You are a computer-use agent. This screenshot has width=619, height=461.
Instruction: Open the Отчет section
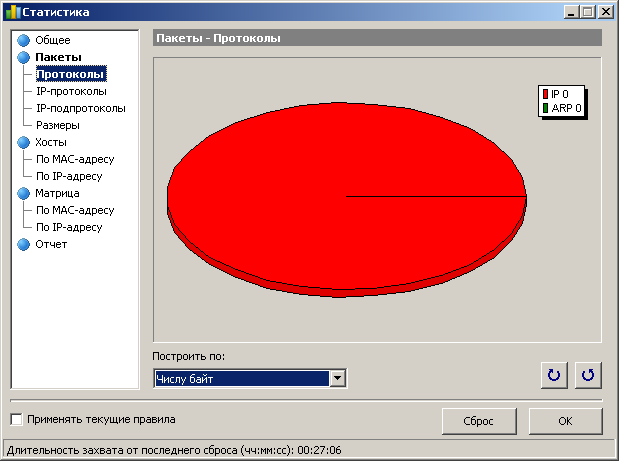tap(51, 244)
